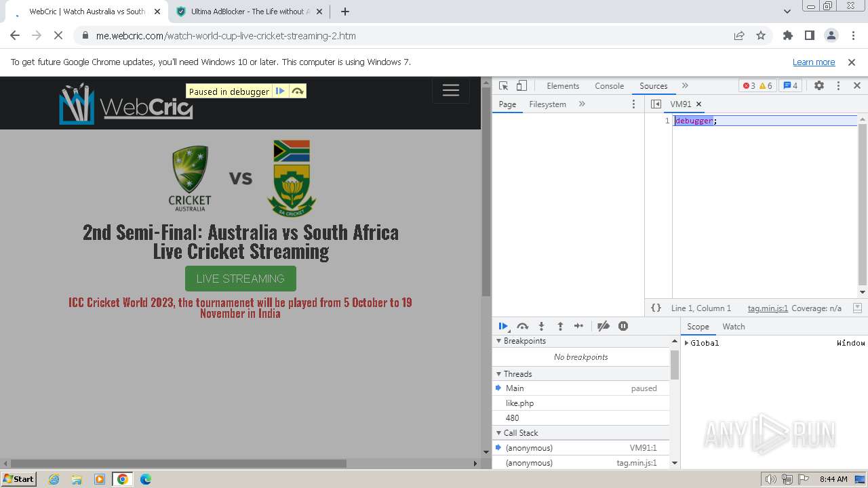Open the Chrome three-dot menu

pos(852,35)
